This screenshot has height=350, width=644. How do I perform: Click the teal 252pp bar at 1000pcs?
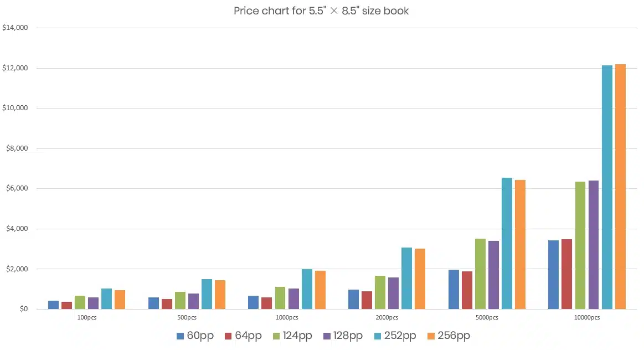tap(307, 289)
